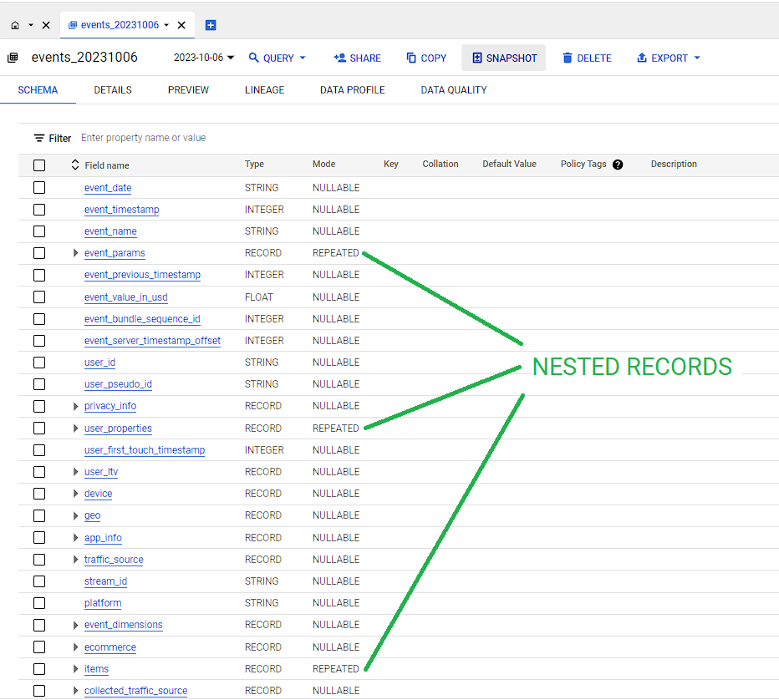The image size is (779, 700).
Task: Close the home tab
Action: [x=46, y=25]
